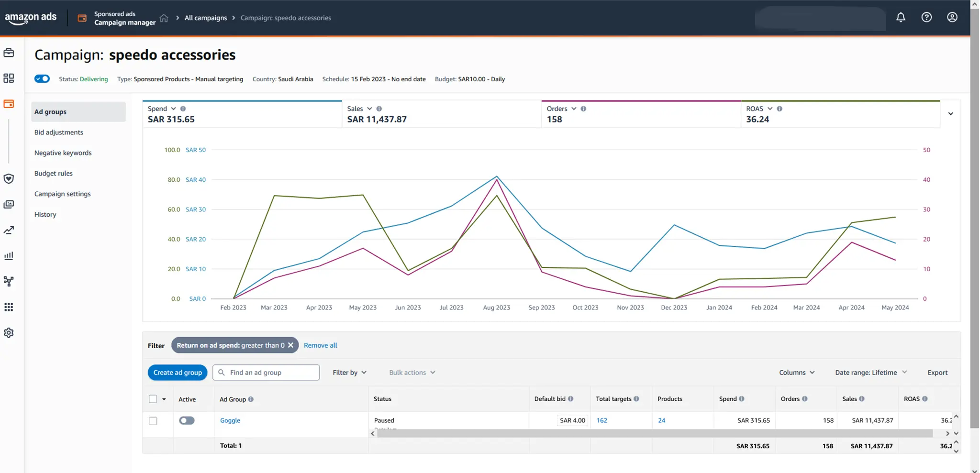The width and height of the screenshot is (980, 473).
Task: Open the Date range Lifetime dropdown
Action: pos(870,373)
